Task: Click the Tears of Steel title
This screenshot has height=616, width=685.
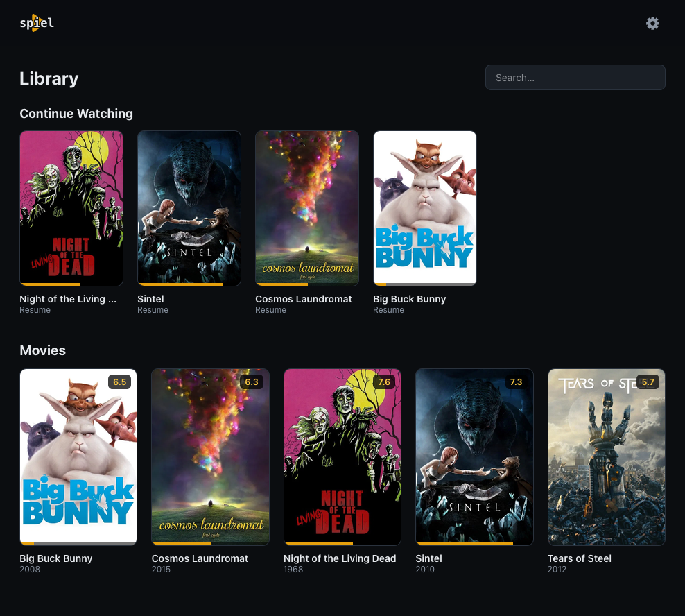Action: pyautogui.click(x=580, y=558)
